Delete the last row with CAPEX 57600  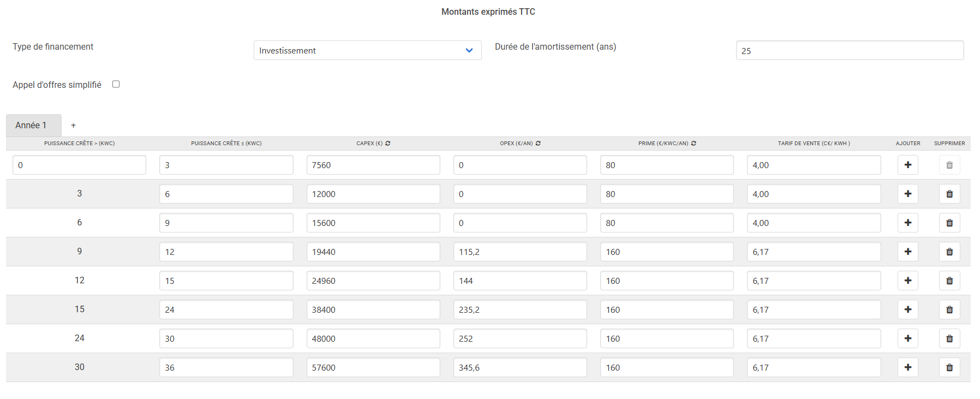pyautogui.click(x=949, y=367)
